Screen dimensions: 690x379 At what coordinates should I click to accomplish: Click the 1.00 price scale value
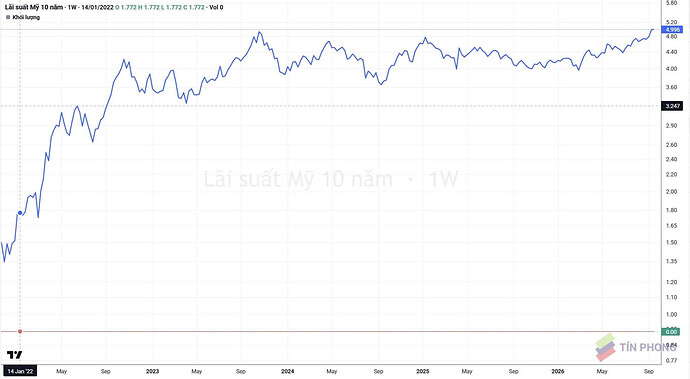pyautogui.click(x=672, y=314)
